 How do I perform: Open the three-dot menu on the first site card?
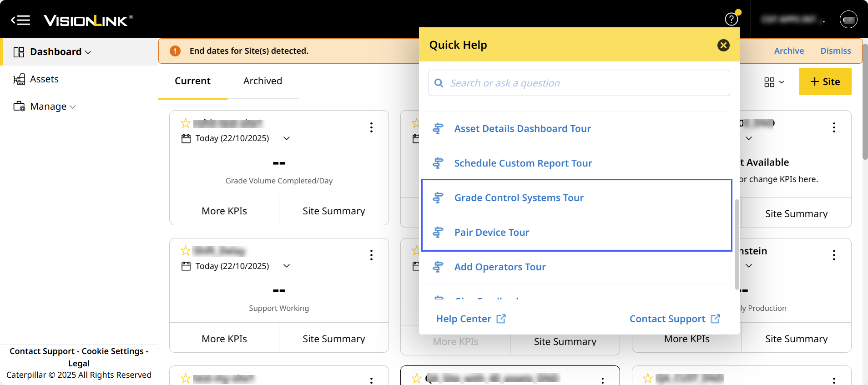[371, 127]
